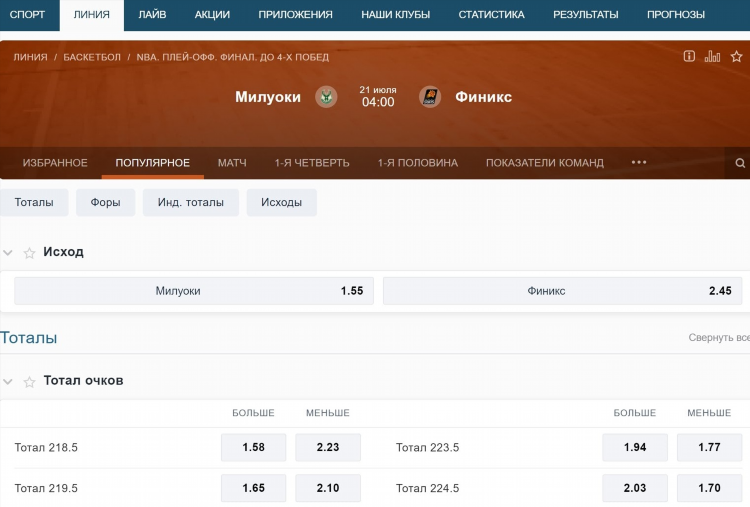Collapse the Тотал очков section chevron
The width and height of the screenshot is (750, 507).
(8, 382)
